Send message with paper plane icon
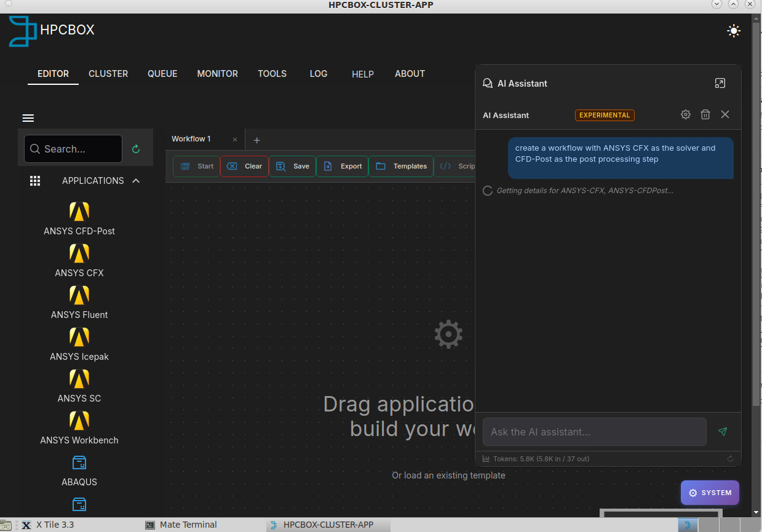Image resolution: width=762 pixels, height=532 pixels. (x=723, y=432)
